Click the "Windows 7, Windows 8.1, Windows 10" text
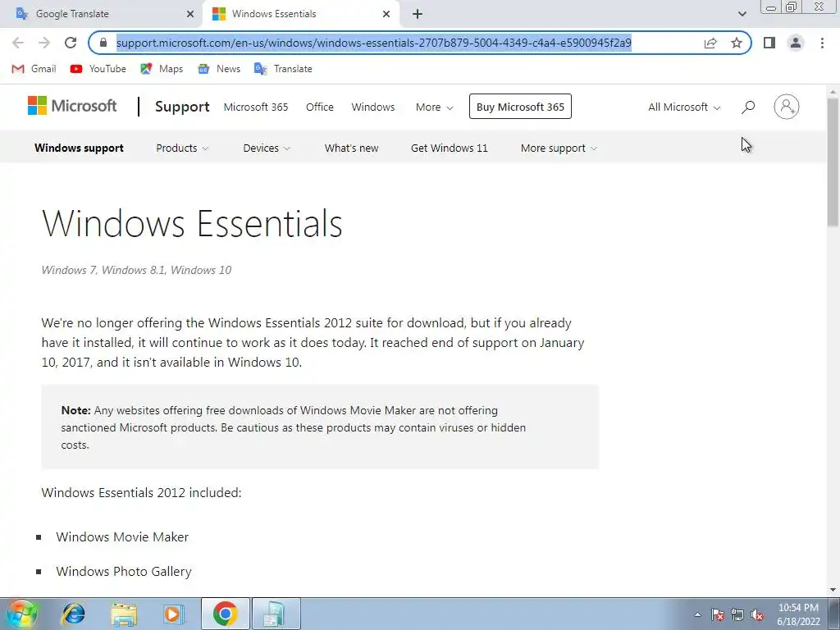 pos(136,270)
